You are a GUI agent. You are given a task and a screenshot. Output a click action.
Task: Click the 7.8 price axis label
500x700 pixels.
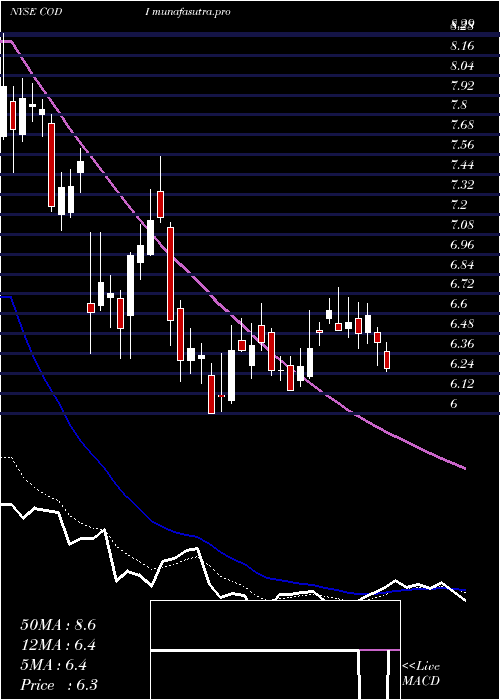click(459, 105)
